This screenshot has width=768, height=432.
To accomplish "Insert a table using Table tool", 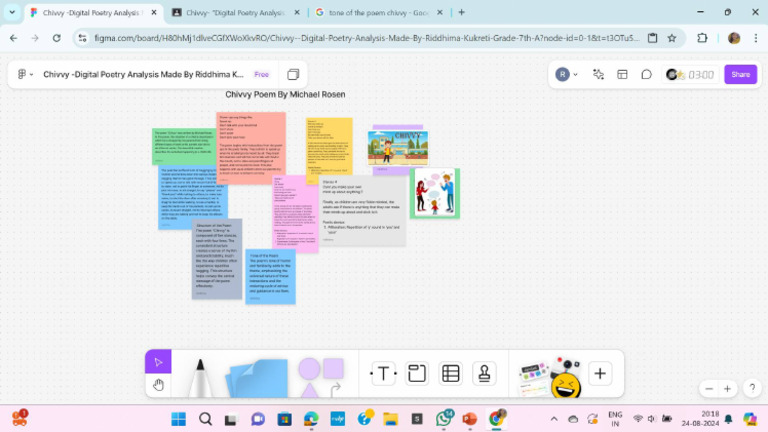I will coord(451,374).
